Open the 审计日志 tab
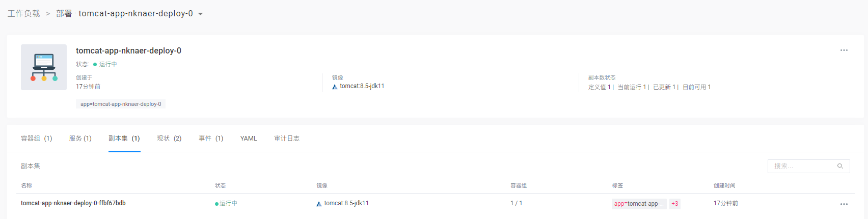 pyautogui.click(x=287, y=139)
